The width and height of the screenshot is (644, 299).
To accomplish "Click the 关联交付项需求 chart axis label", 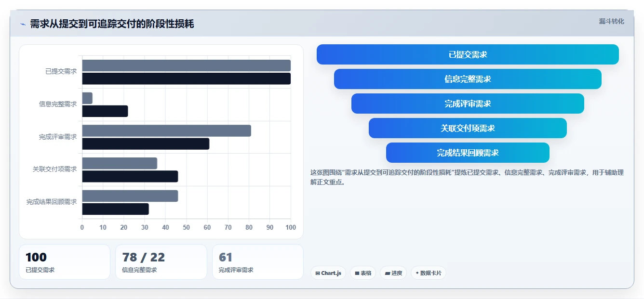I will [x=55, y=169].
